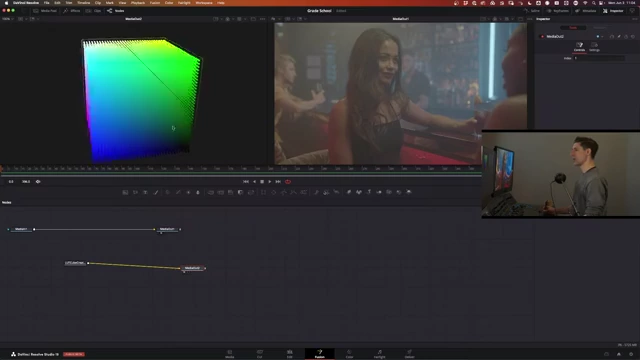Add a Fast Noise node from toolbar
Viewport: 640px width, 360px height.
click(x=136, y=192)
